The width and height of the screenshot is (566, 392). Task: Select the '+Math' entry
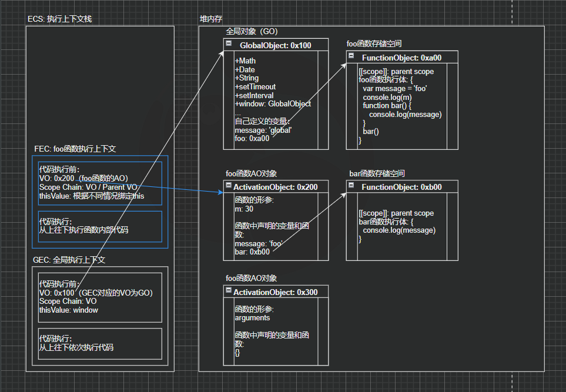point(245,61)
